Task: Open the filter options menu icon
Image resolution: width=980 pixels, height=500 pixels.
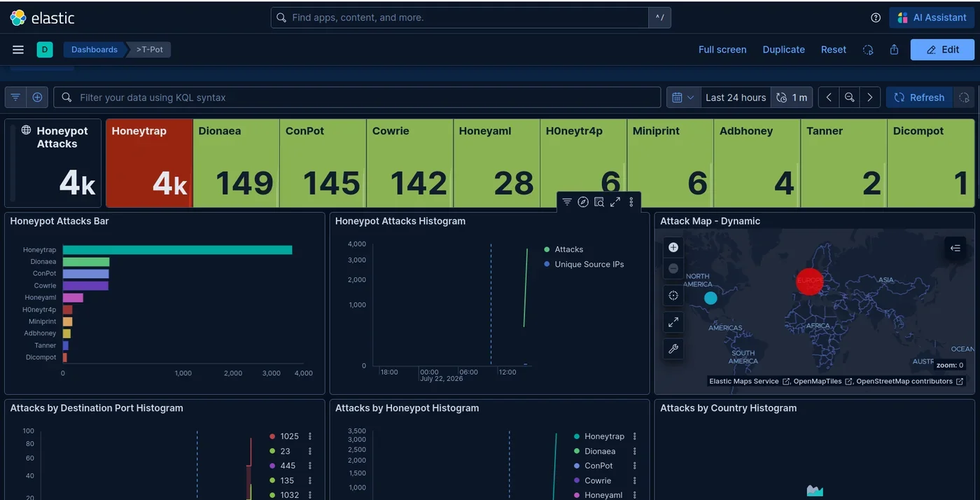Action: 15,97
